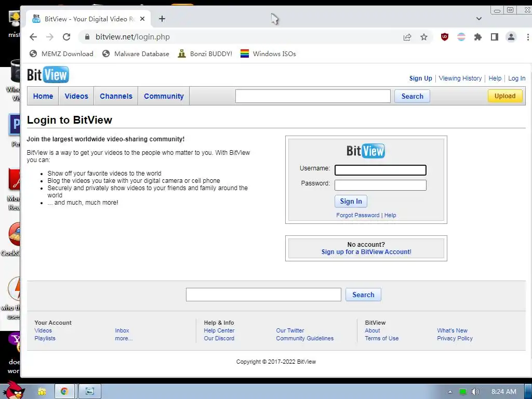
Task: Open the Our Discord link
Action: pos(219,338)
